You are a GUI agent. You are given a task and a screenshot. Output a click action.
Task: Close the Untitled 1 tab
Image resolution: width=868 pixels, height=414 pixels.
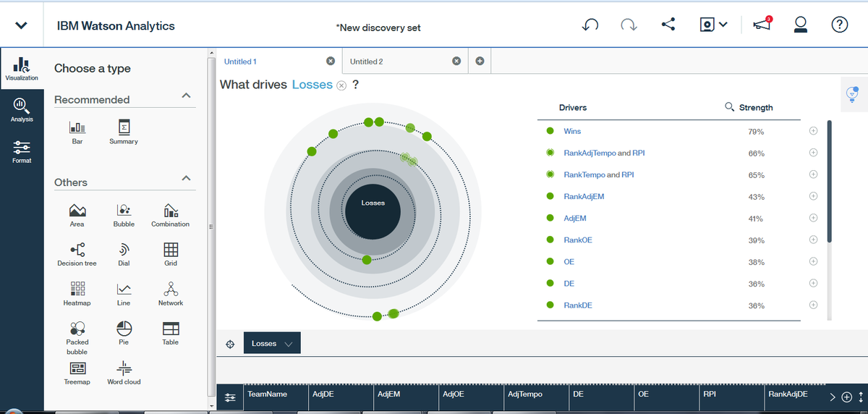click(x=331, y=61)
